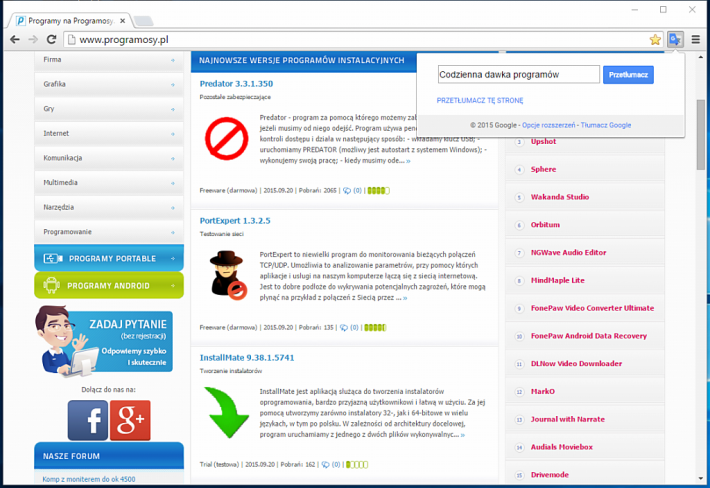This screenshot has height=488, width=710.
Task: Open PortExpert 1.3.2.5 title link
Action: tap(235, 220)
